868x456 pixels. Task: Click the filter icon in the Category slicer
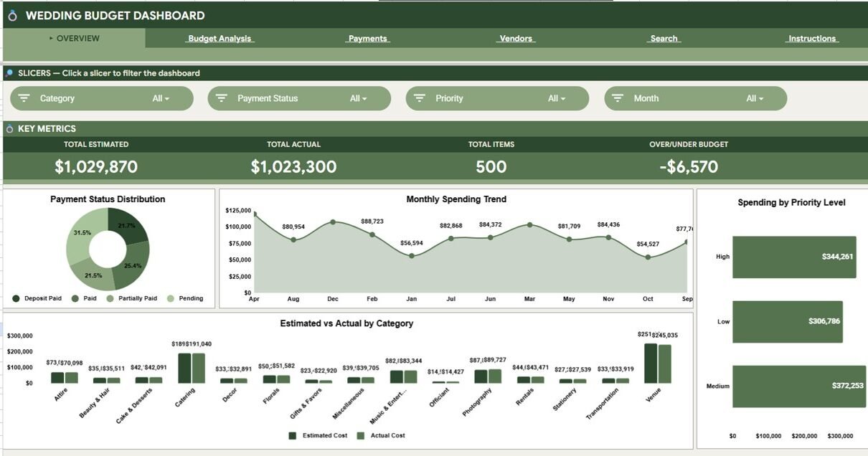(24, 98)
